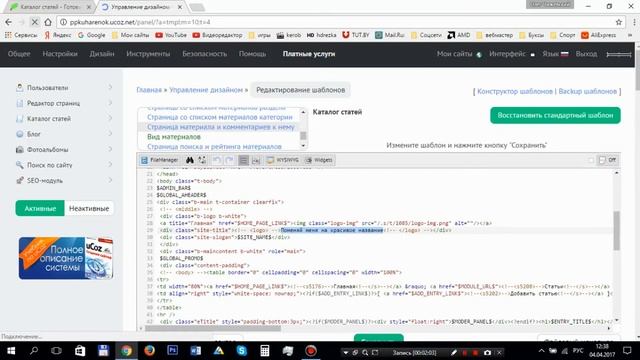Click the word wrap icon in the editor toolbar
The width and height of the screenshot is (640, 360).
pos(256,160)
